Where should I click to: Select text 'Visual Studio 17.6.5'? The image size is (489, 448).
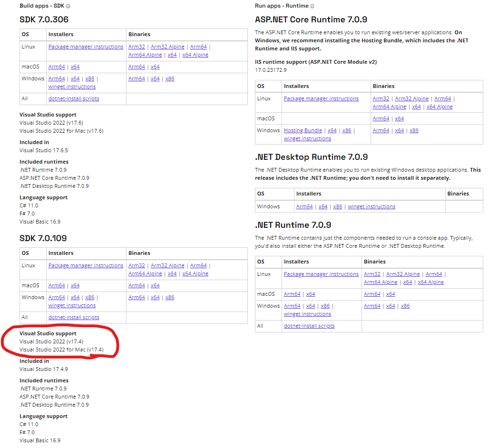[44, 150]
